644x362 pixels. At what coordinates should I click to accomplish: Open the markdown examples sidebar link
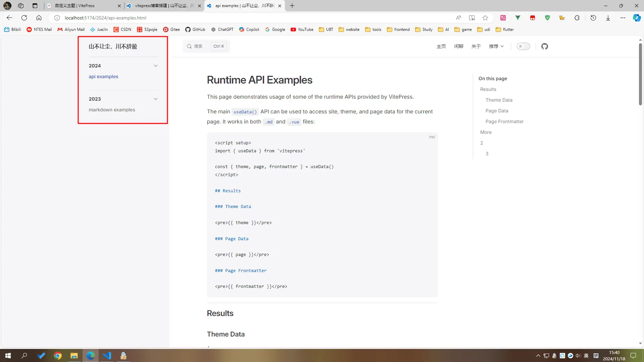(x=112, y=110)
